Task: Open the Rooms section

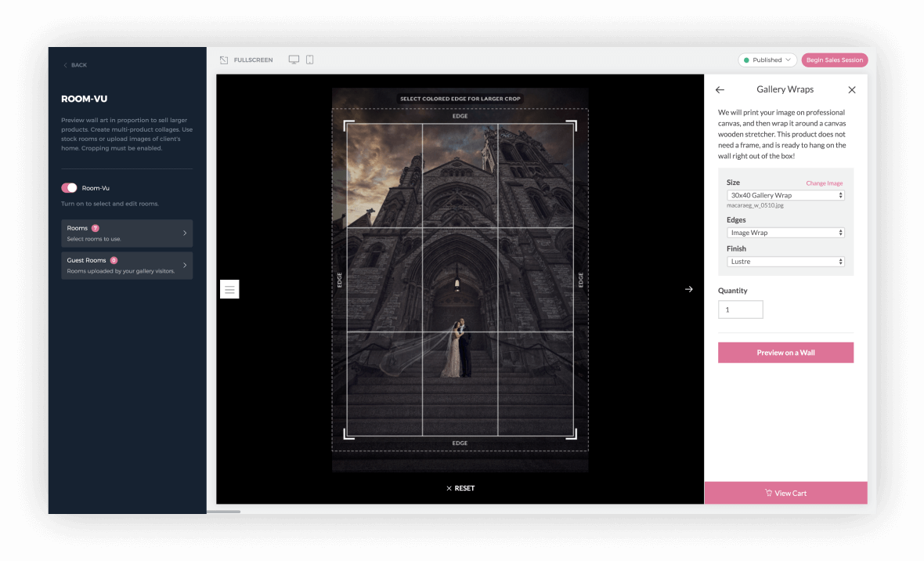Action: pos(127,233)
